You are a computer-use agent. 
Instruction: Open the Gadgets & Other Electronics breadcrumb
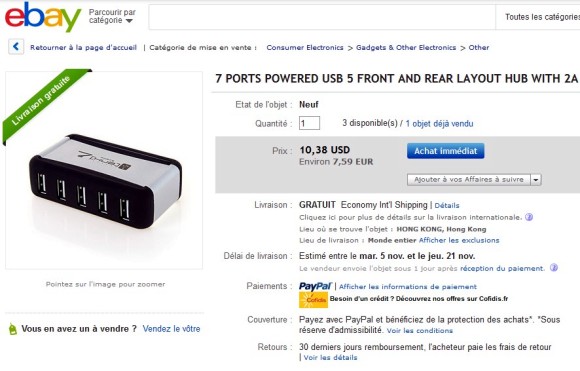406,47
